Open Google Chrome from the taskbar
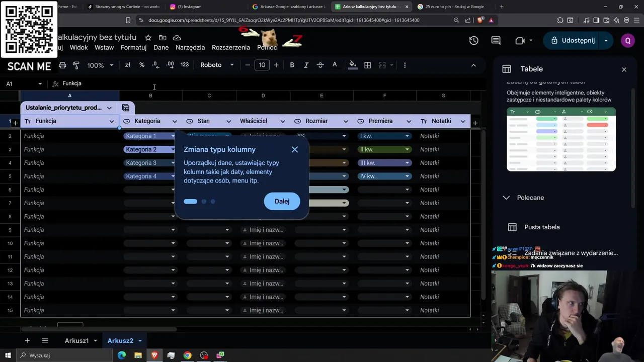Screen dimensions: 644x362 tap(187, 355)
